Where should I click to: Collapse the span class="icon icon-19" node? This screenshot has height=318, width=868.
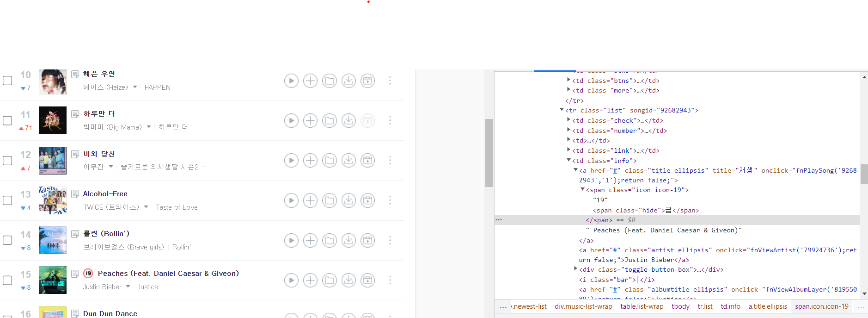coord(582,190)
